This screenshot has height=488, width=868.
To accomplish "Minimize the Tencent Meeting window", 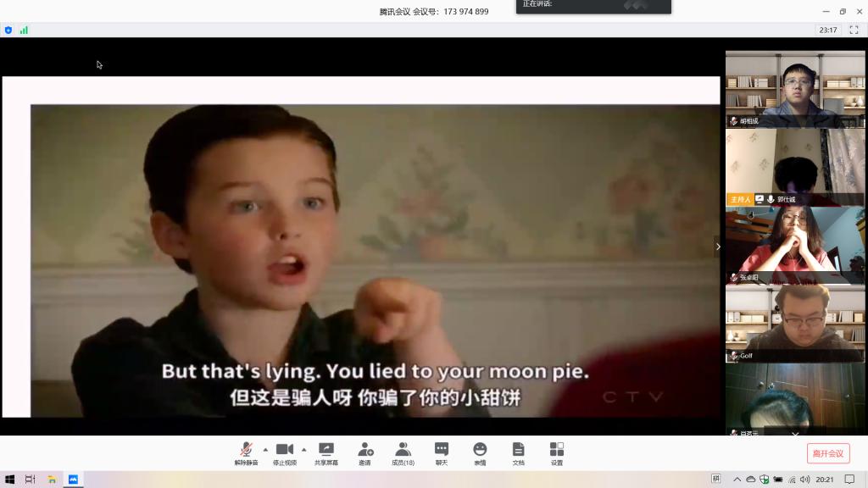I will (826, 11).
